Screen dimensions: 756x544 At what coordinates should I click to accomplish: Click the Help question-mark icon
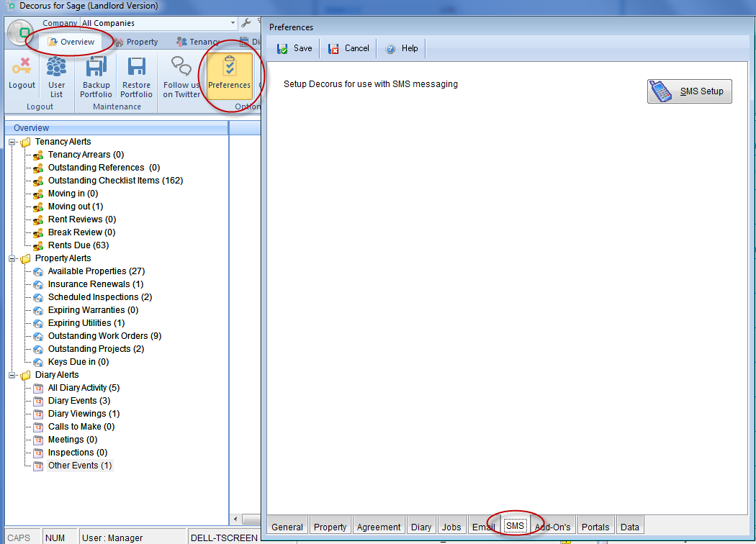[x=390, y=49]
